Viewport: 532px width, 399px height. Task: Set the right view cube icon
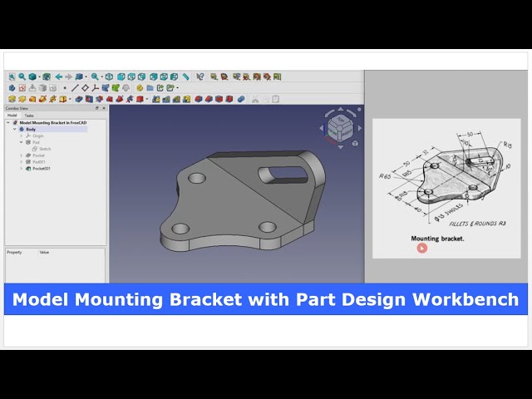pyautogui.click(x=141, y=76)
